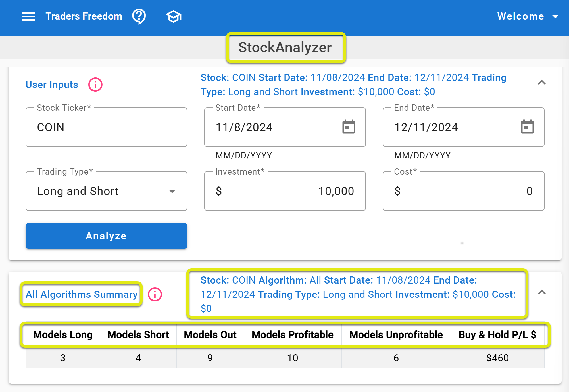Expand the Welcome user dropdown
Image resolution: width=569 pixels, height=392 pixels.
(528, 16)
